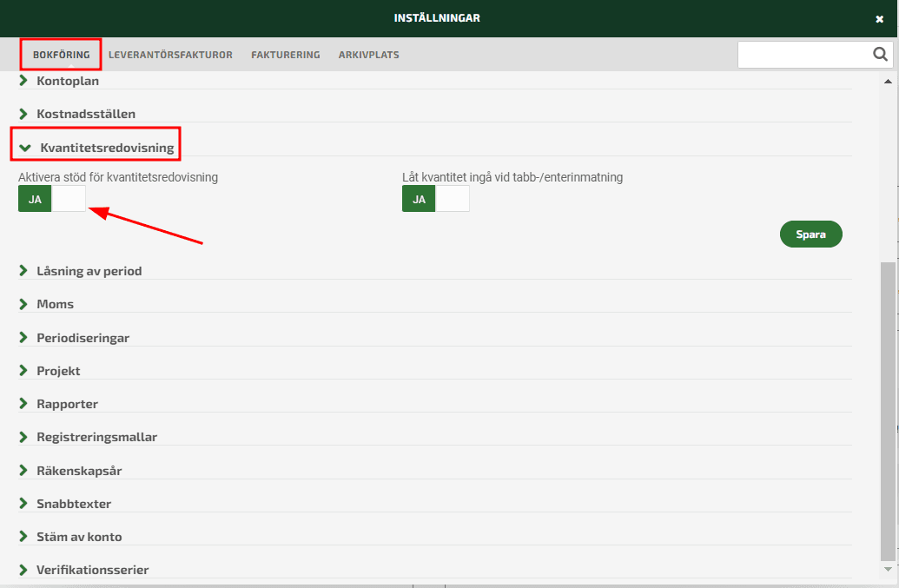Viewport: 899px width, 588px height.
Task: Close the Inställningar dialog with X
Action: coord(879,19)
